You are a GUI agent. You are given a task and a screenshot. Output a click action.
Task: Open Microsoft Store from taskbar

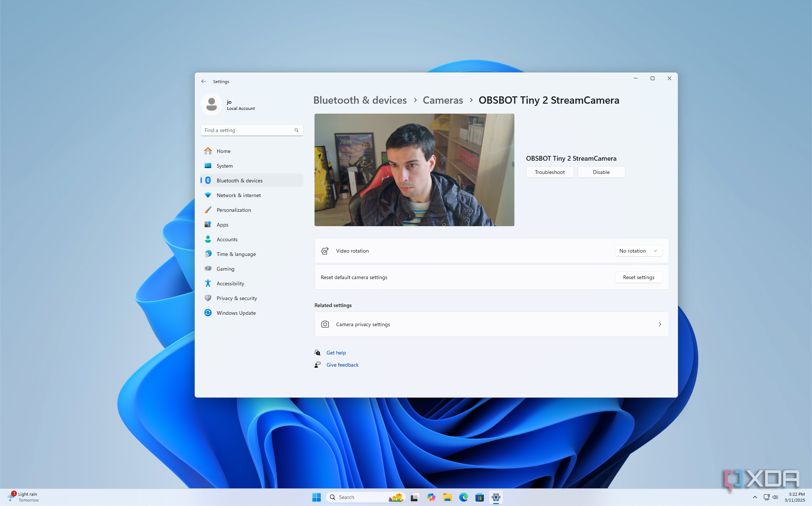(479, 497)
